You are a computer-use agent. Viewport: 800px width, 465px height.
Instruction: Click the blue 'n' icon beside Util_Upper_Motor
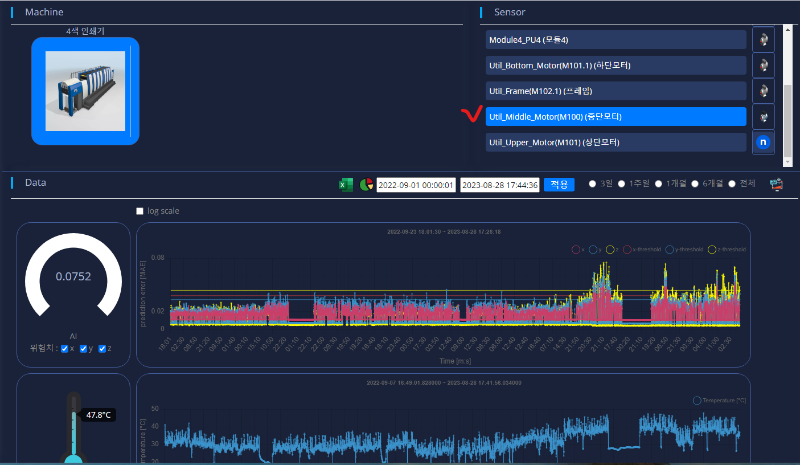pos(763,142)
